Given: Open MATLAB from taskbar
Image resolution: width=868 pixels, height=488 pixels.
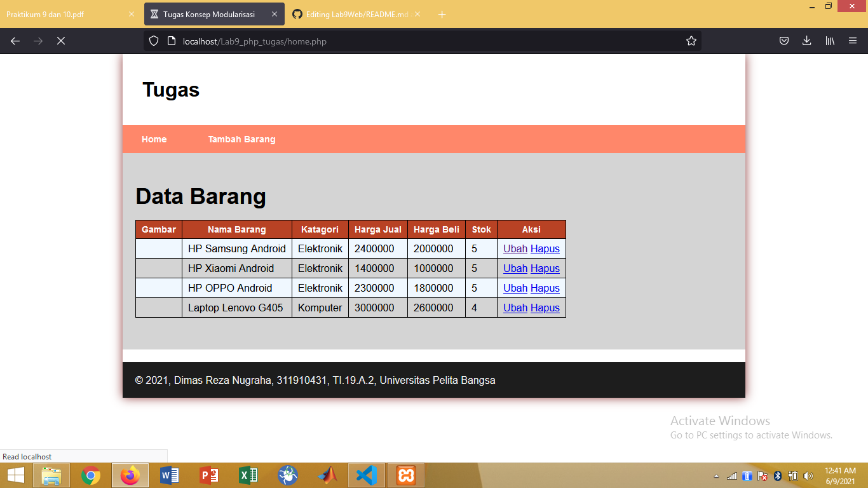Looking at the screenshot, I should [327, 475].
